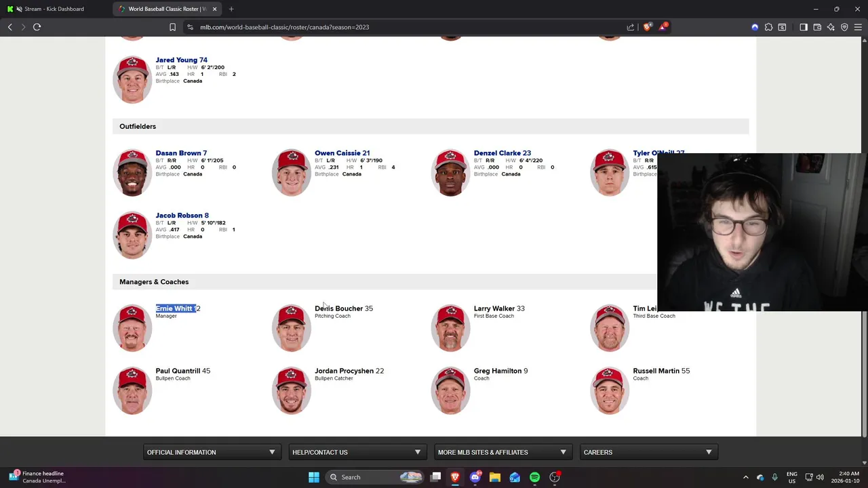Open a new tab with the plus button
The height and width of the screenshot is (488, 868).
(x=231, y=9)
